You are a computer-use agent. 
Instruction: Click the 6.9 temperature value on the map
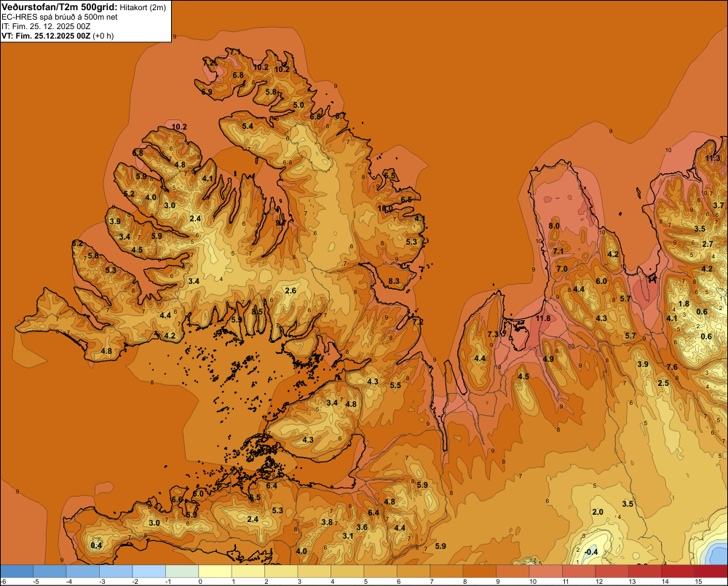click(x=207, y=92)
